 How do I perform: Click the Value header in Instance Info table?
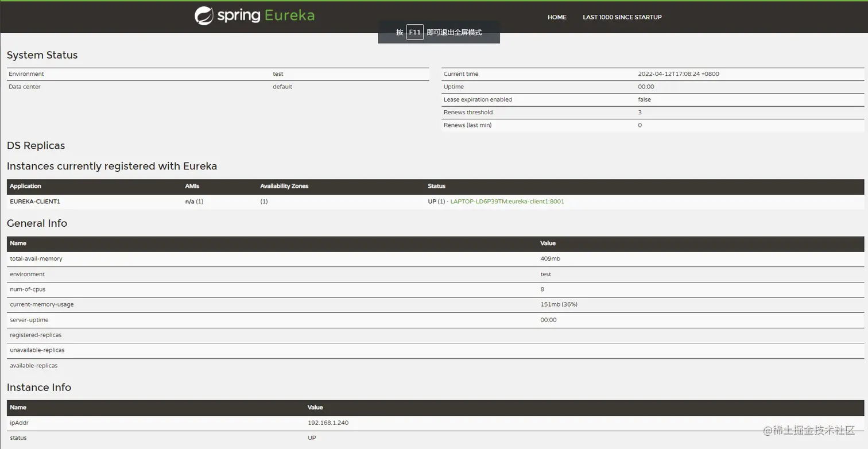(x=316, y=408)
